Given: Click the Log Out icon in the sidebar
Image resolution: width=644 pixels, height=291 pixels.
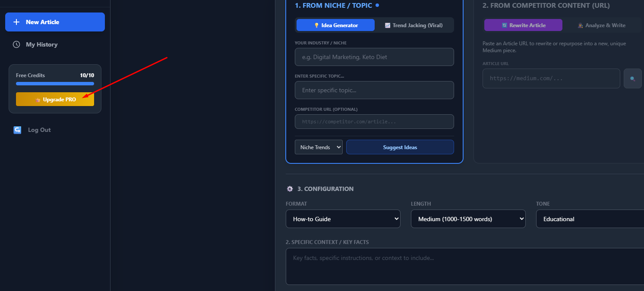Looking at the screenshot, I should [17, 130].
